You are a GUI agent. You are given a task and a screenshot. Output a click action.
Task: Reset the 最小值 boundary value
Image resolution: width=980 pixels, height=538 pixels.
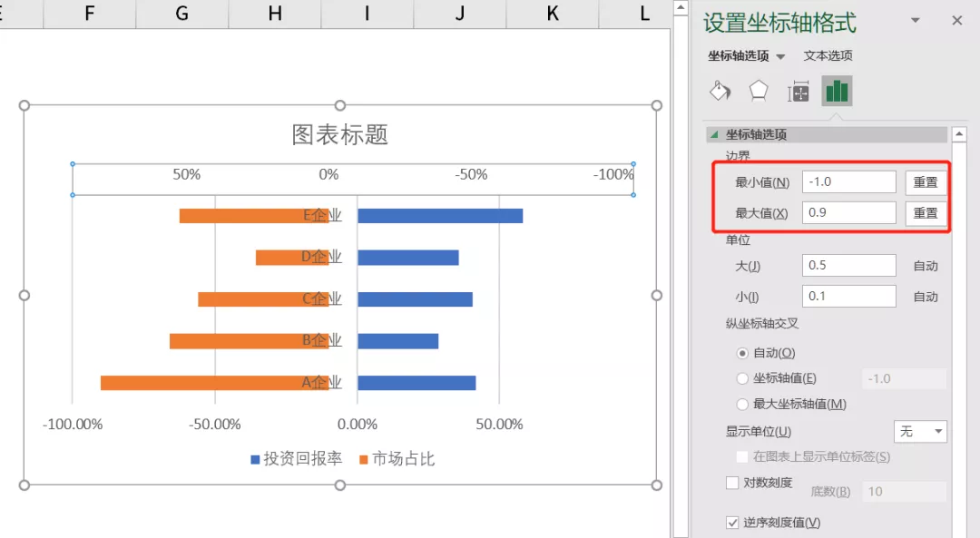coord(925,181)
